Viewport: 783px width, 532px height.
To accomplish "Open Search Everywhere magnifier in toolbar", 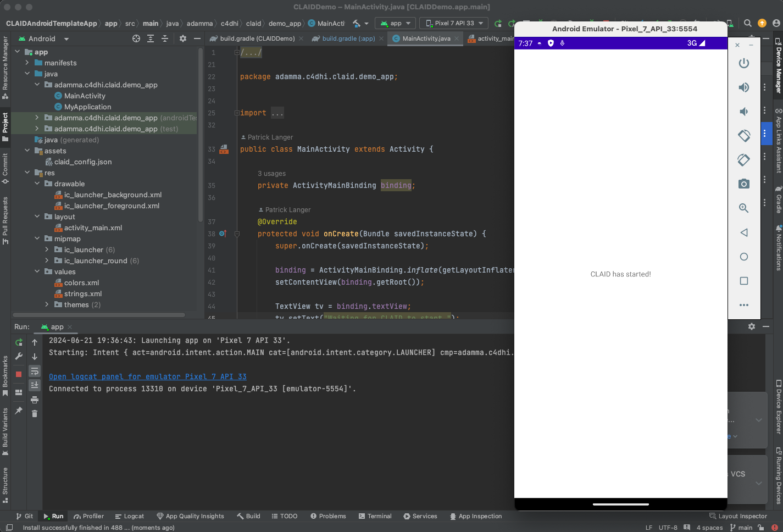I will click(748, 23).
